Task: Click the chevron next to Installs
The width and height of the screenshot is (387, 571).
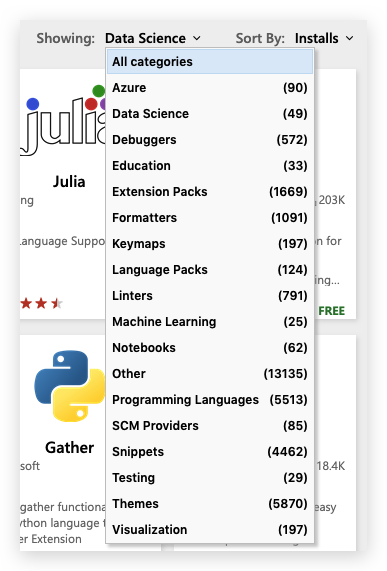Action: click(x=350, y=38)
